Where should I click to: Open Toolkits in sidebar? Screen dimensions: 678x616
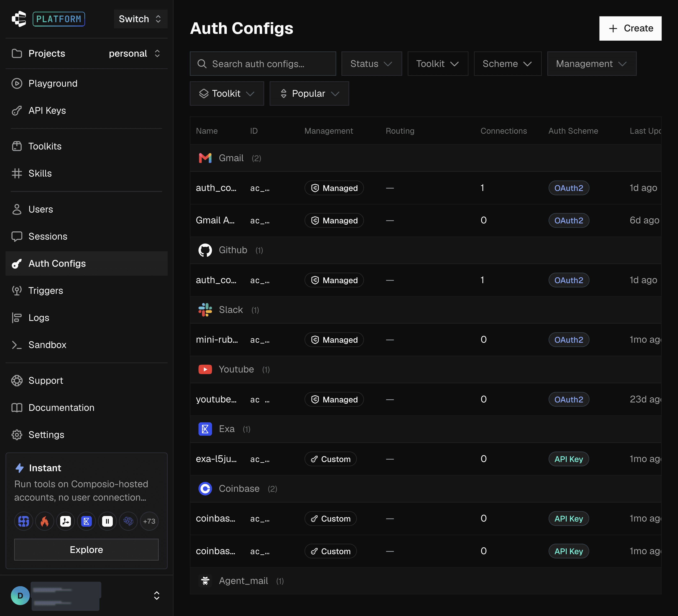86,146
